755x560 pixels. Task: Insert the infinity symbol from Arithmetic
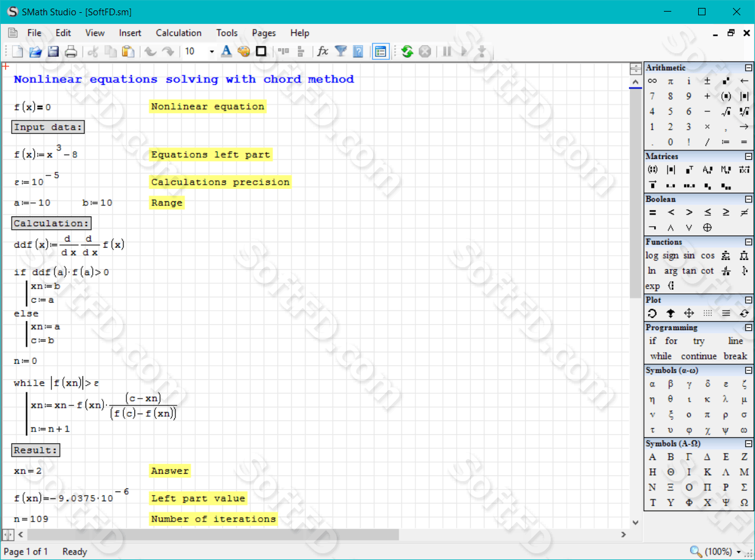tap(652, 81)
